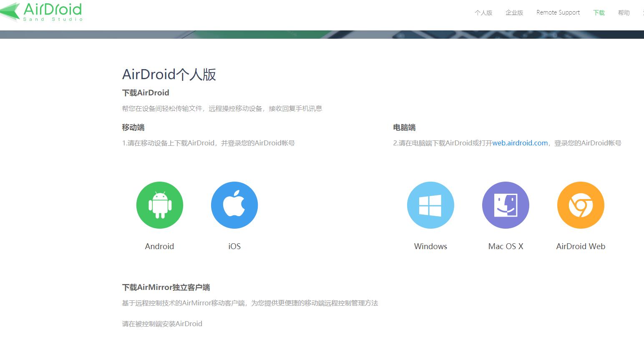644x347 pixels.
Task: Open the Windows desktop client download
Action: [x=430, y=205]
